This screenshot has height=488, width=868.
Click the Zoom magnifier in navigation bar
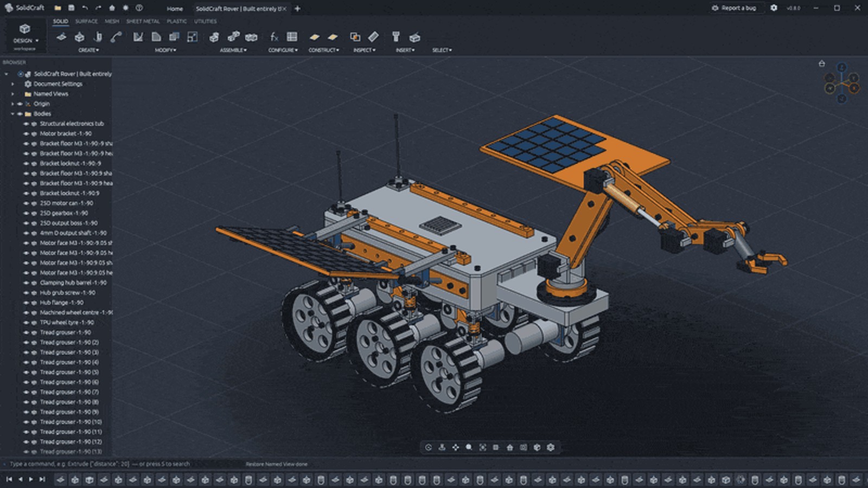(x=469, y=447)
